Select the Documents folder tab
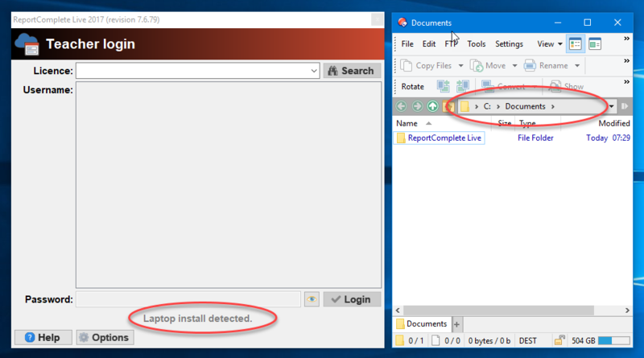The image size is (644, 358). [x=422, y=324]
